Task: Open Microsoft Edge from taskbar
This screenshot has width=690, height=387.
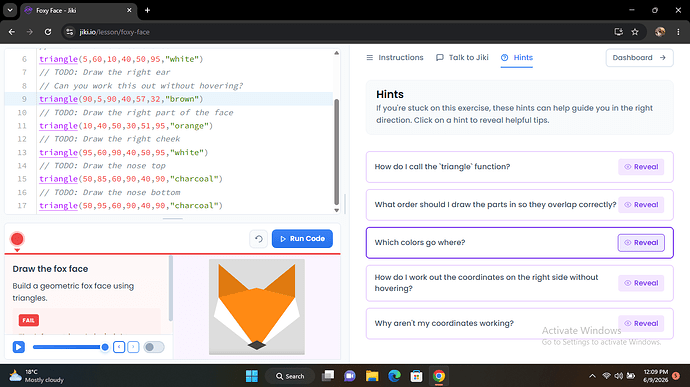Action: tap(394, 376)
